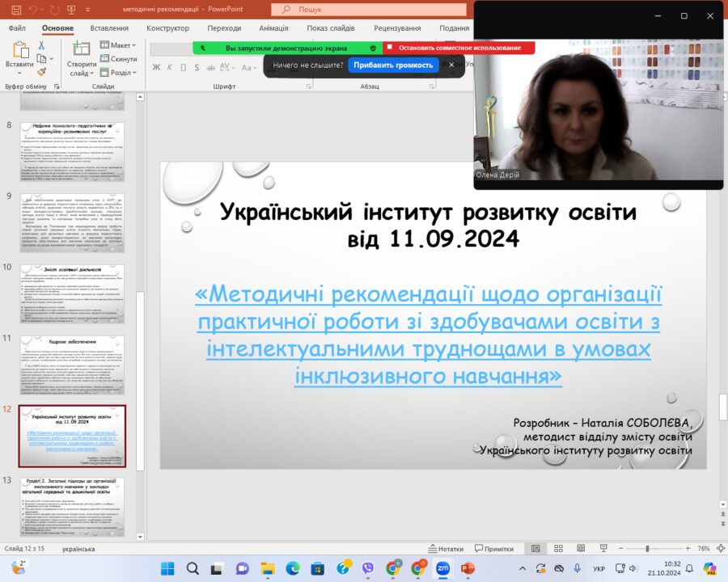Click the Прибавить громкость button
This screenshot has height=582, width=728.
point(393,65)
